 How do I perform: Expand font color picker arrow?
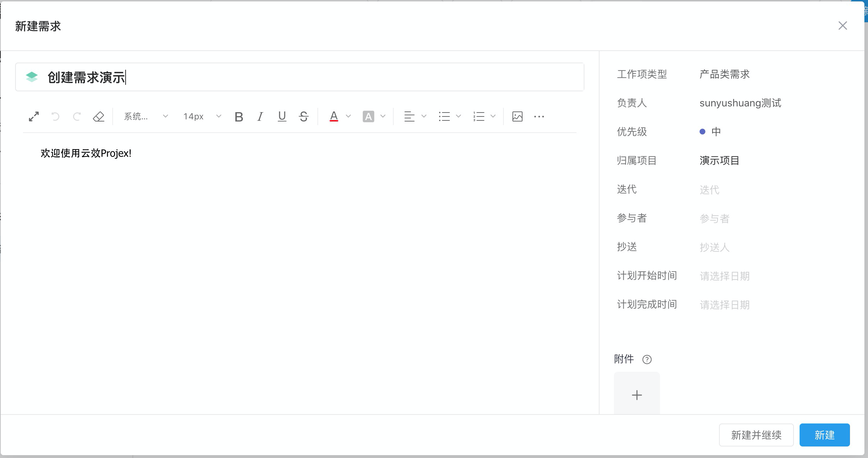[x=348, y=116]
